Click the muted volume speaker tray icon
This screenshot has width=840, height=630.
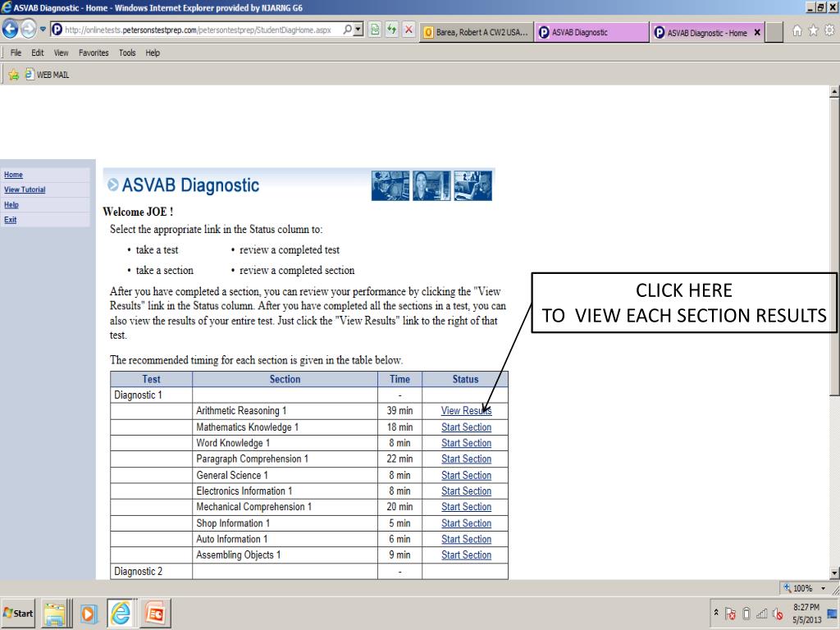pyautogui.click(x=778, y=614)
